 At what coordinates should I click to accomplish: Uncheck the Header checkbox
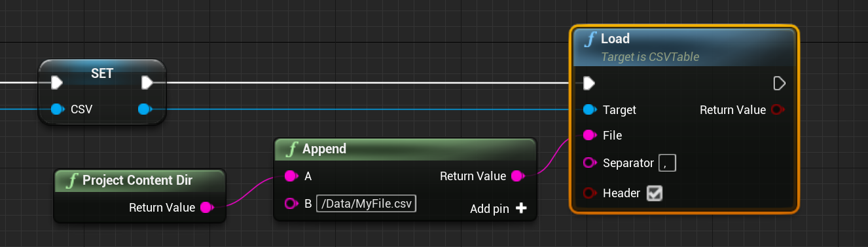click(654, 193)
